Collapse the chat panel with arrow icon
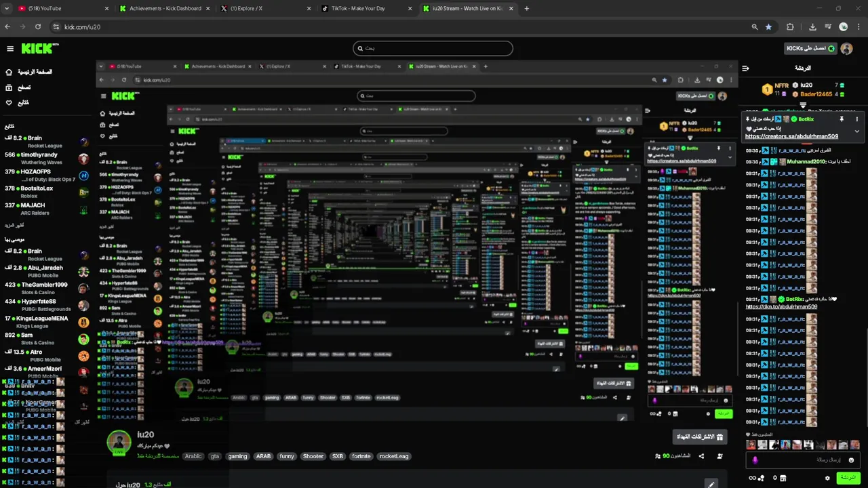This screenshot has width=868, height=488. [x=745, y=68]
